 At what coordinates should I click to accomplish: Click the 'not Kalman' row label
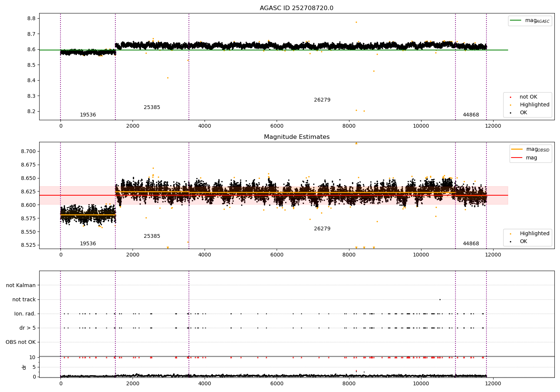coord(21,286)
